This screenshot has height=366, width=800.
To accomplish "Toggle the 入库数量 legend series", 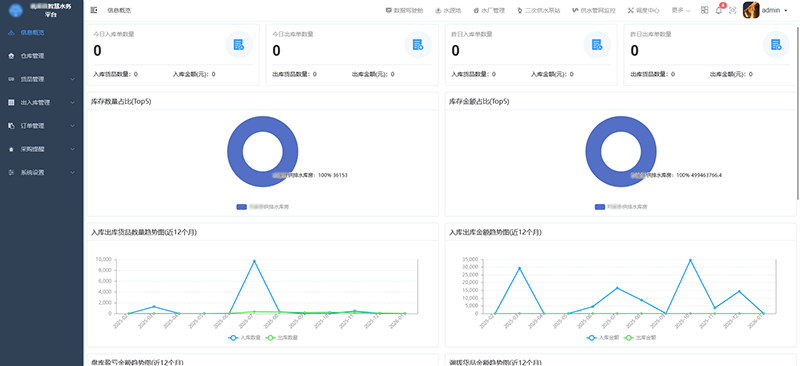I will pos(244,337).
